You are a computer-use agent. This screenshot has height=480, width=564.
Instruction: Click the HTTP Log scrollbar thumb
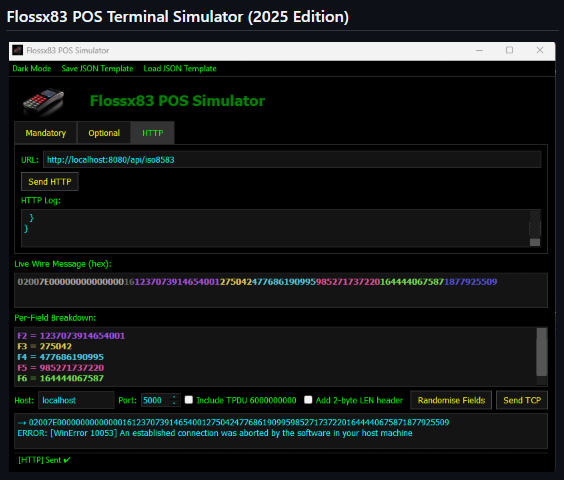point(535,242)
